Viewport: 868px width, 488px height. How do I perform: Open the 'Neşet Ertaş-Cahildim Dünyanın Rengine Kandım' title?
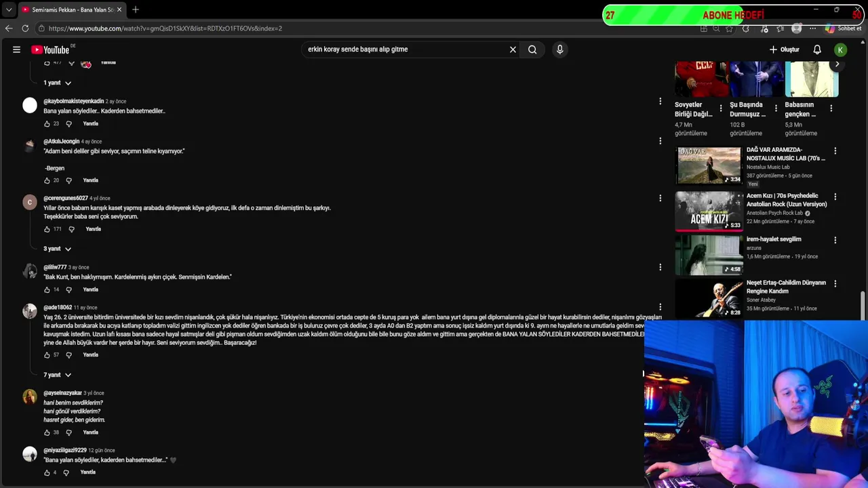point(786,287)
